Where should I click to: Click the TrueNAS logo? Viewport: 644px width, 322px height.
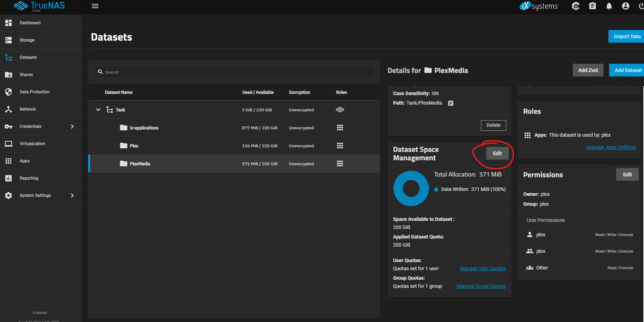(39, 6)
